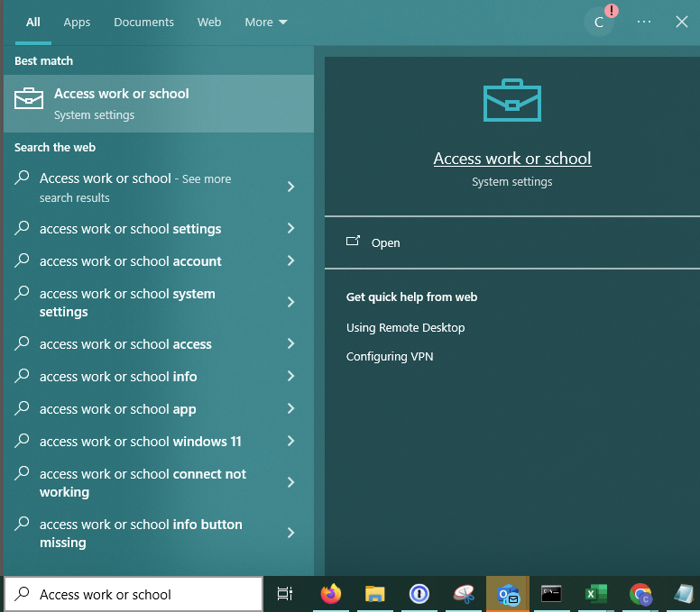Expand the More filter dropdown
700x612 pixels.
coord(266,23)
